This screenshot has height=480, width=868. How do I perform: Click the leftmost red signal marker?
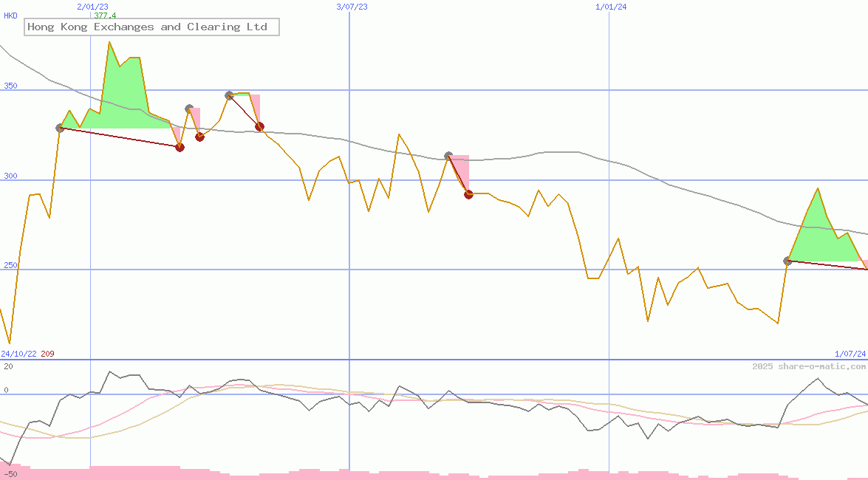[180, 147]
